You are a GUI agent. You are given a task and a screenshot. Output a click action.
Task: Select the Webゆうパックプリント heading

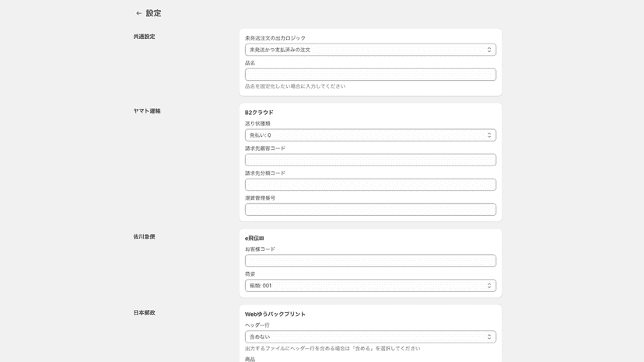(x=275, y=314)
